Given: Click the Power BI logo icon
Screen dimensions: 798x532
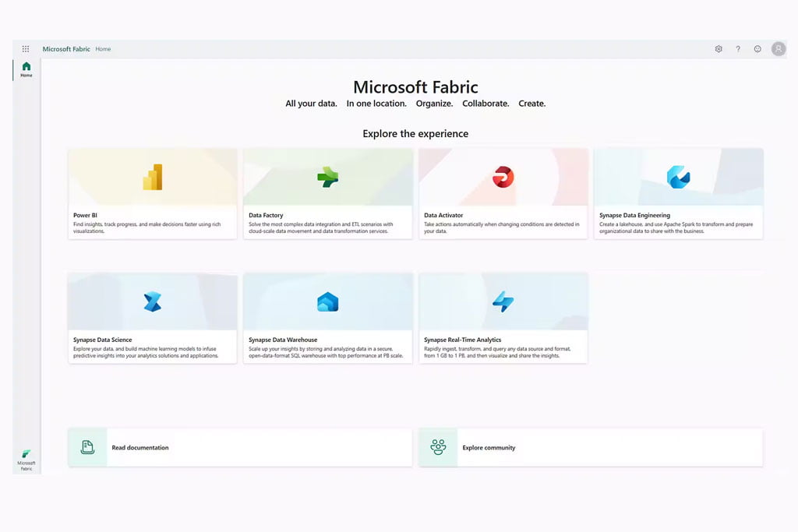Looking at the screenshot, I should coord(153,178).
